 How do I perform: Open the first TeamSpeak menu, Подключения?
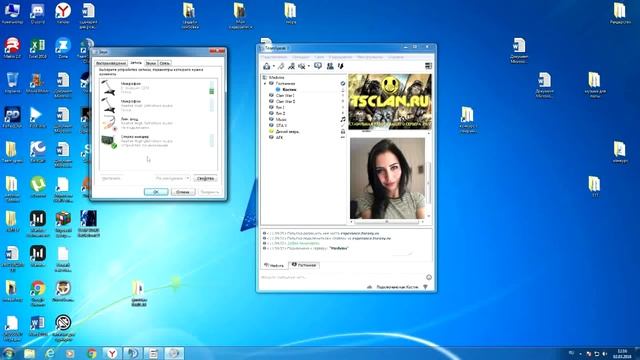click(274, 57)
